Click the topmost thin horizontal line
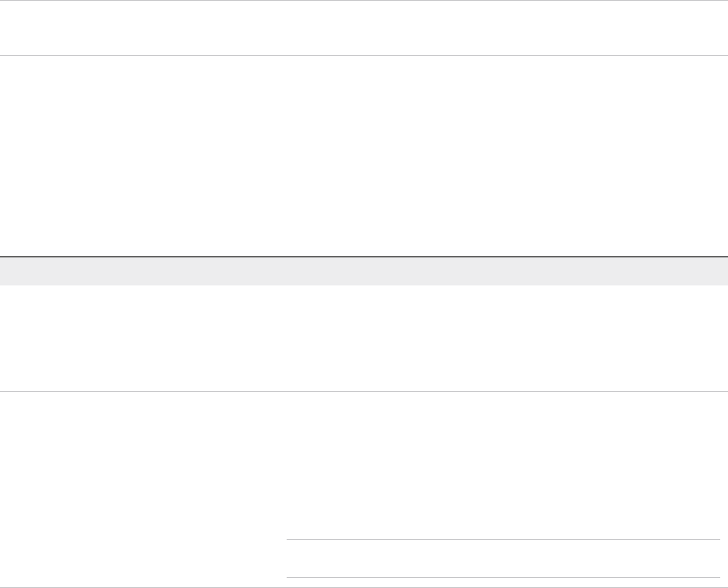This screenshot has width=728, height=588. 364,1
